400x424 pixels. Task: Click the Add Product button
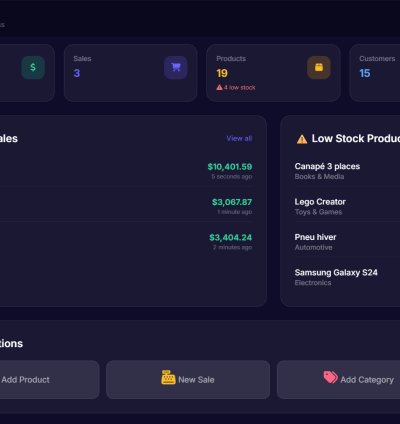(50, 379)
